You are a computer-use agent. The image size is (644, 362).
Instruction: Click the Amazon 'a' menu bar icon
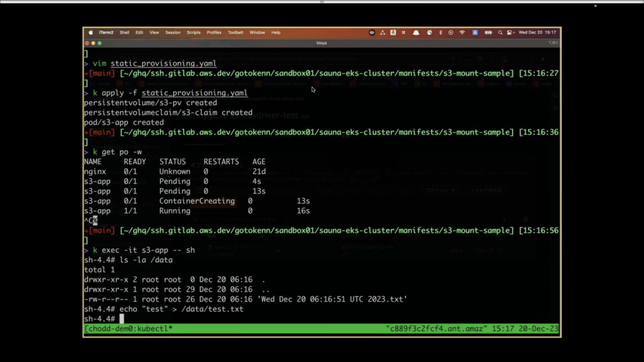click(393, 32)
